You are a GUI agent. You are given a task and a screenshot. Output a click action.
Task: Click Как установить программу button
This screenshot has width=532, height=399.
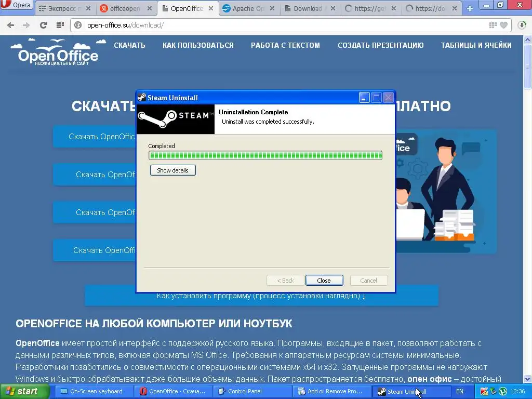(261, 299)
